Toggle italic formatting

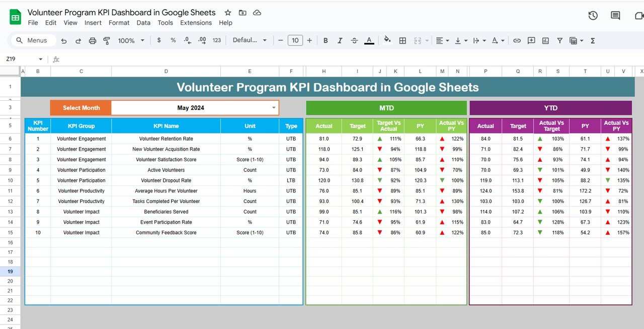tap(340, 40)
